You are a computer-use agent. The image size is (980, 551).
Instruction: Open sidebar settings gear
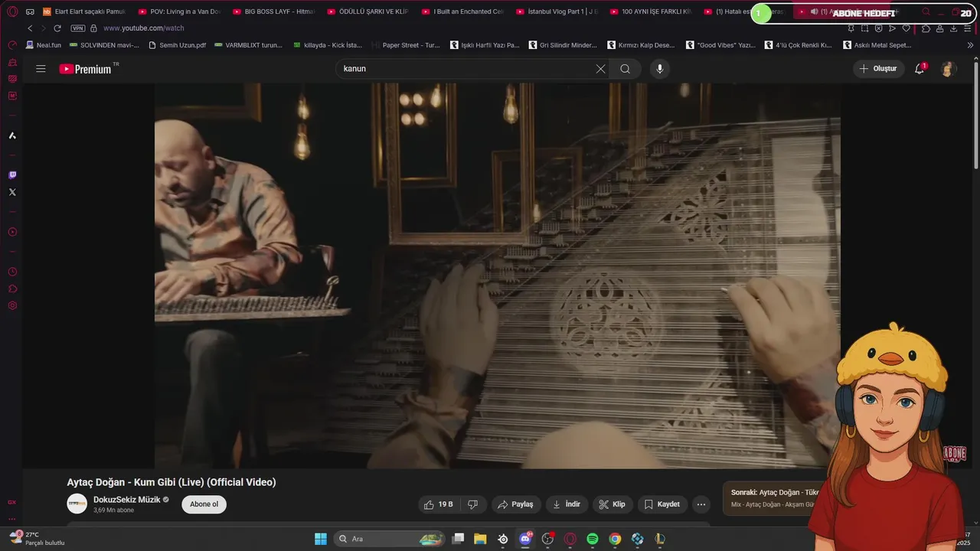tap(12, 305)
